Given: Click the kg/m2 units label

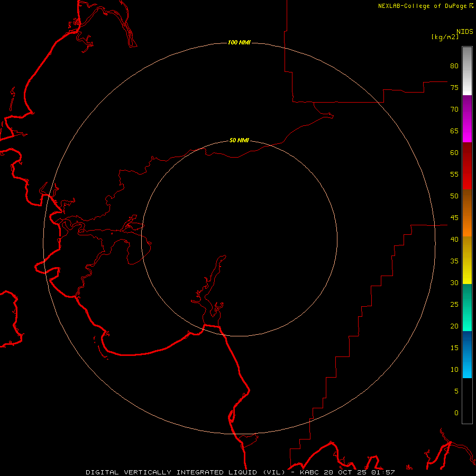Looking at the screenshot, I should 445,37.
